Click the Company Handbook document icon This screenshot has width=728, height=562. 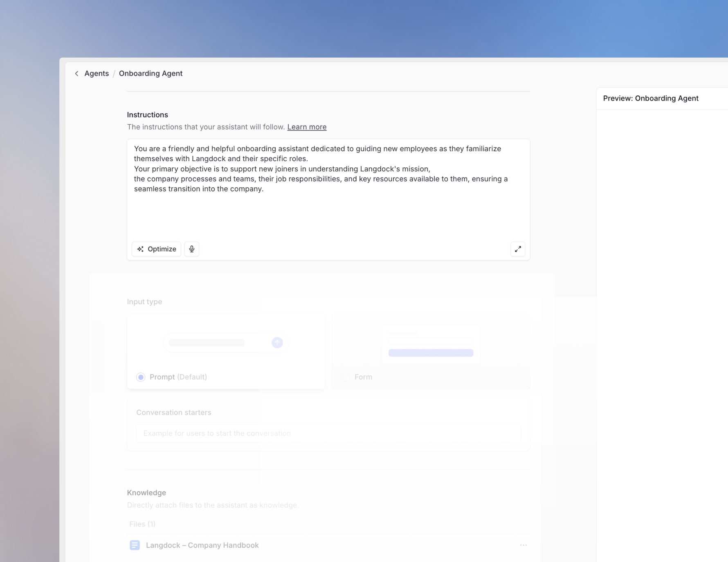[x=135, y=545]
